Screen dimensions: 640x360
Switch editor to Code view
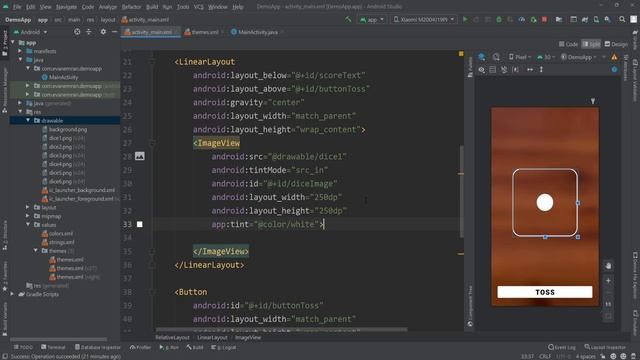click(568, 44)
